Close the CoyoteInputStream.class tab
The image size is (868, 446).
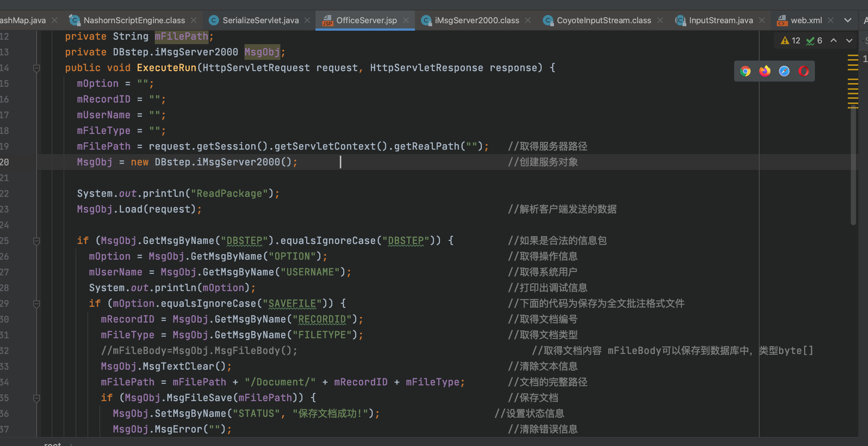click(x=660, y=20)
